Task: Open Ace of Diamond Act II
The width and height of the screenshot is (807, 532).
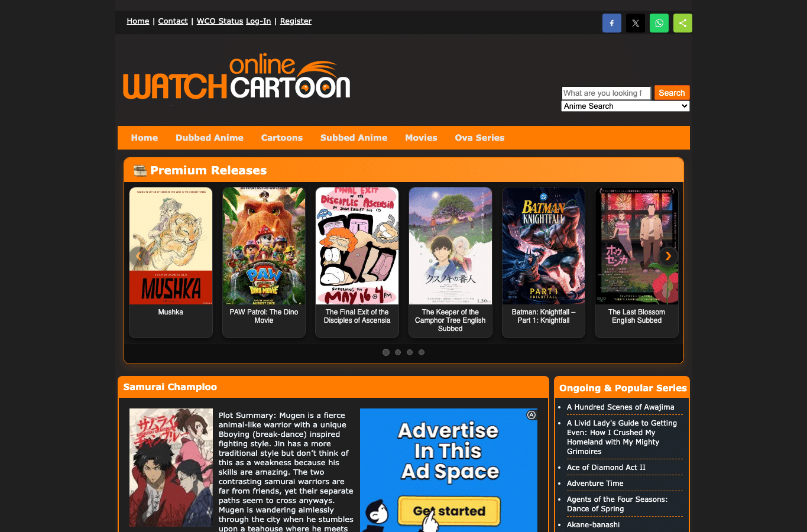Action: [x=606, y=468]
